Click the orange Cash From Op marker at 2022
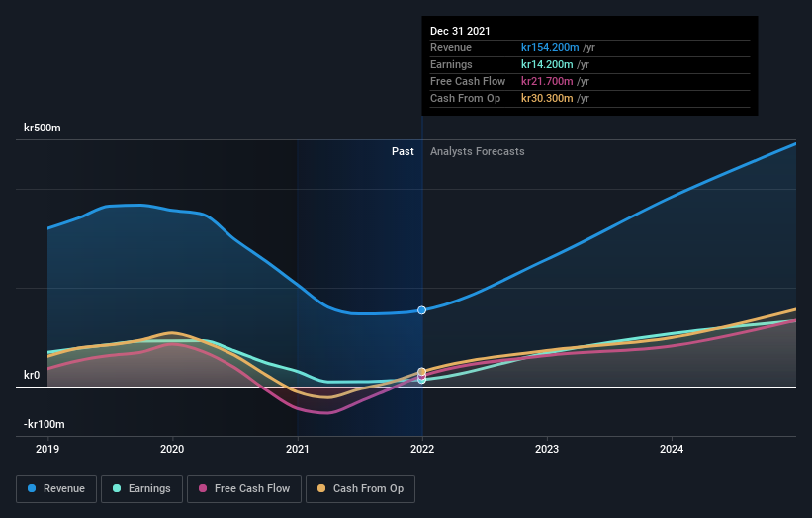This screenshot has height=518, width=812. coord(422,372)
